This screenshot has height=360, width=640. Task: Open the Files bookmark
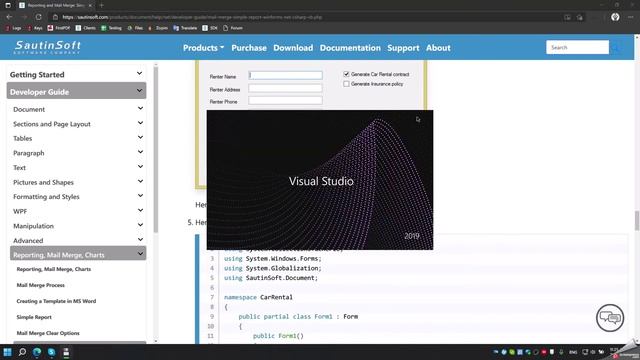pos(135,28)
